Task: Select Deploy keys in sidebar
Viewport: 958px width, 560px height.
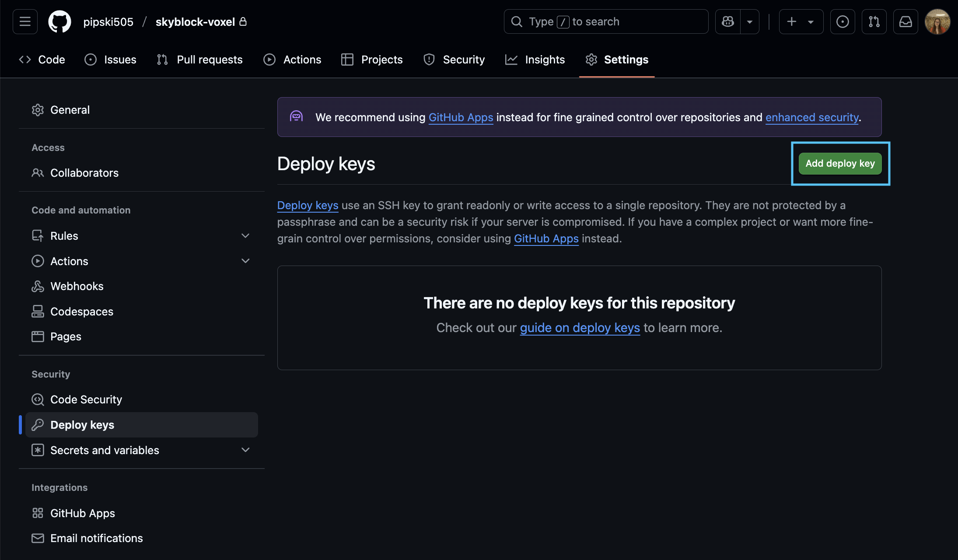Action: (142, 425)
